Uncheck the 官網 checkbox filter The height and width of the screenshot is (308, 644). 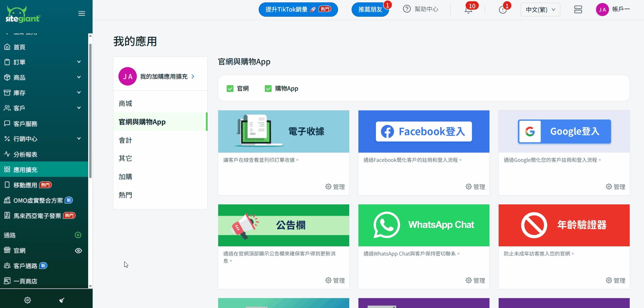pos(230,89)
